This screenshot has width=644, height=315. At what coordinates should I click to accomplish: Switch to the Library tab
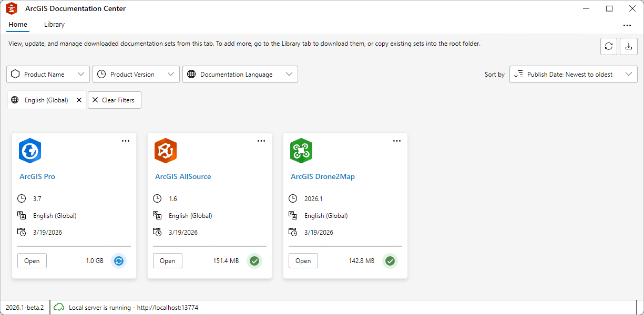(x=54, y=25)
